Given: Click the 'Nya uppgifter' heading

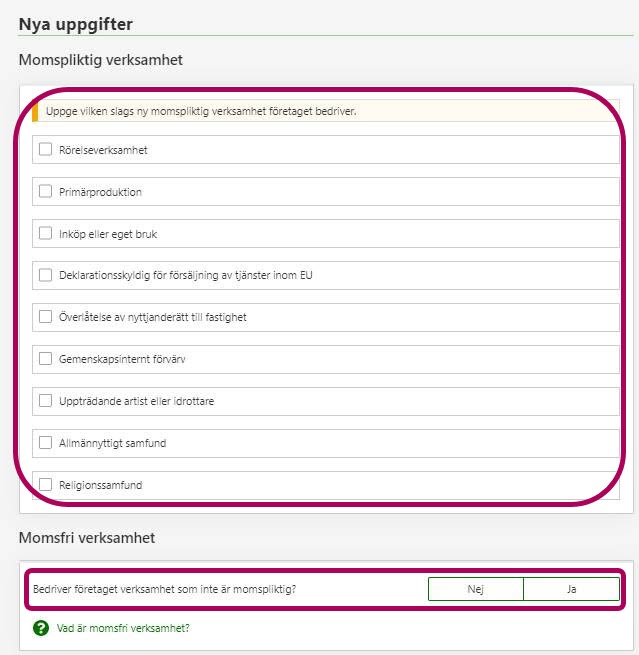Looking at the screenshot, I should (x=76, y=23).
